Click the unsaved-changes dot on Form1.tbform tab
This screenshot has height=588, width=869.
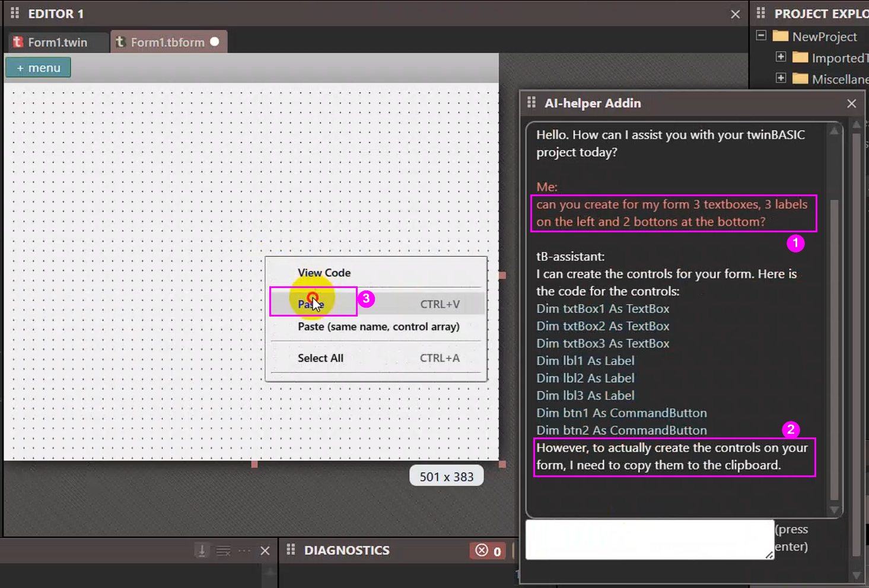click(x=215, y=41)
